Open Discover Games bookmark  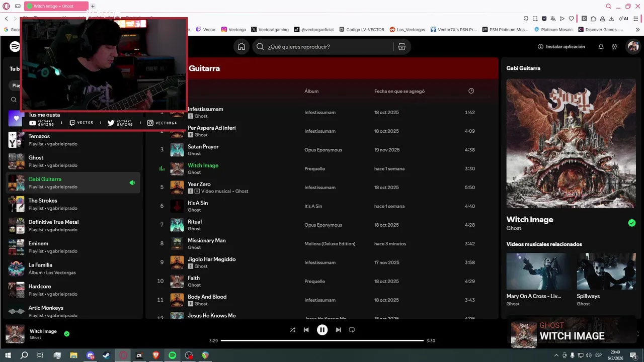600,30
